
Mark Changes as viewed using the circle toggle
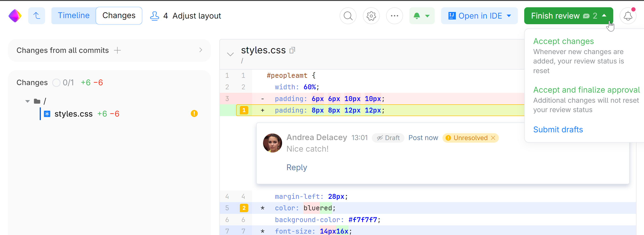[x=56, y=82]
